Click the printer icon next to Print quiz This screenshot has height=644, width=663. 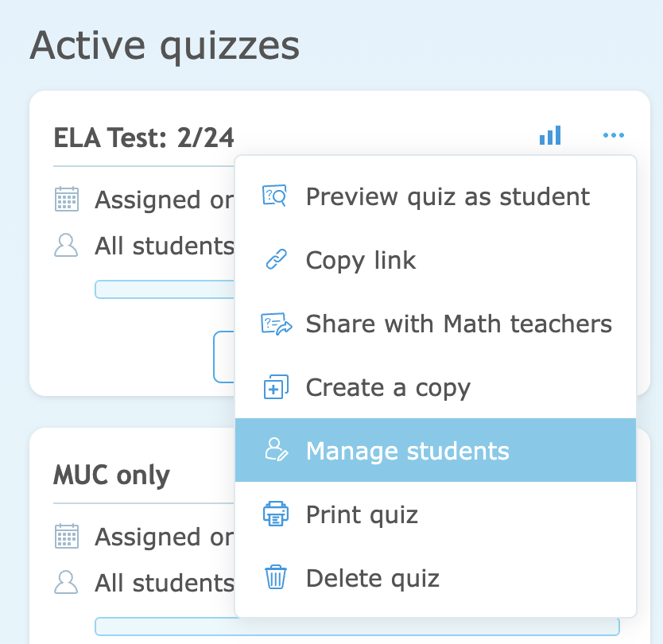point(275,514)
